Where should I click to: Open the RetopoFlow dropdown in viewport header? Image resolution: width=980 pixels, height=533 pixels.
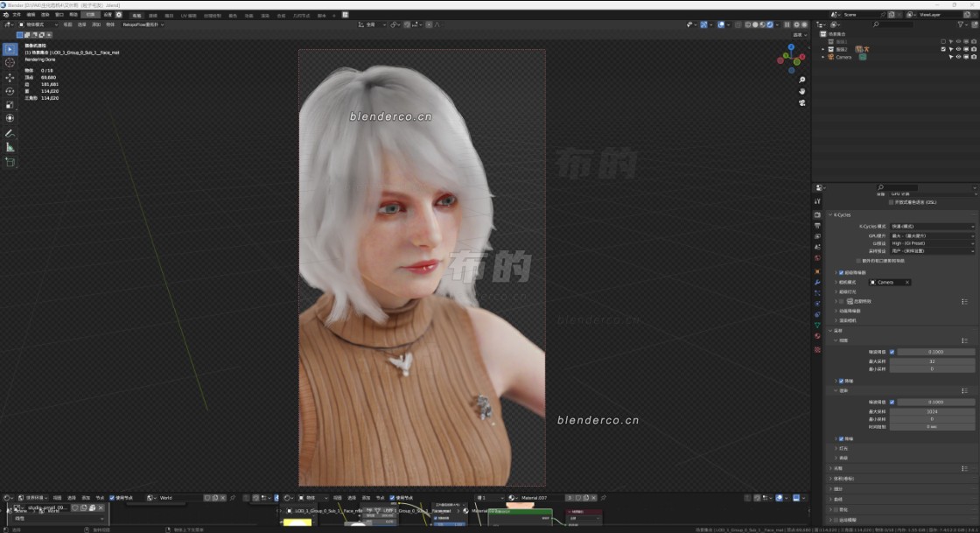(x=143, y=25)
